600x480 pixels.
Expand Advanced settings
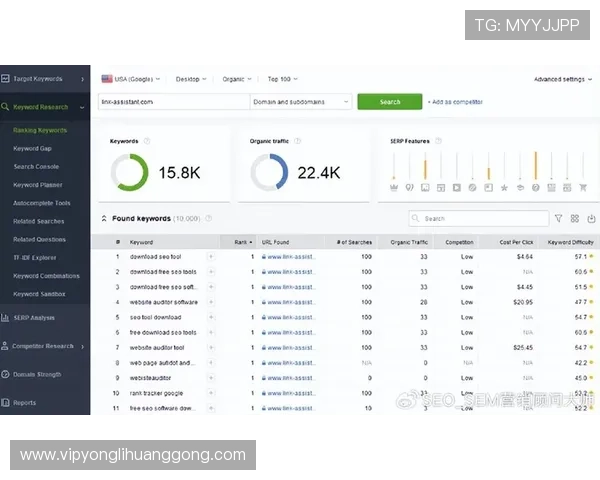pos(562,79)
